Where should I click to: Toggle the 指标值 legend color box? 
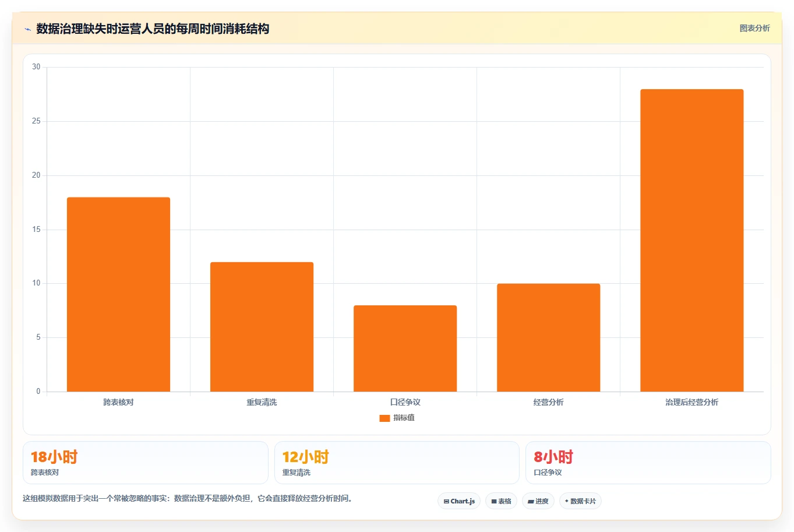(384, 418)
